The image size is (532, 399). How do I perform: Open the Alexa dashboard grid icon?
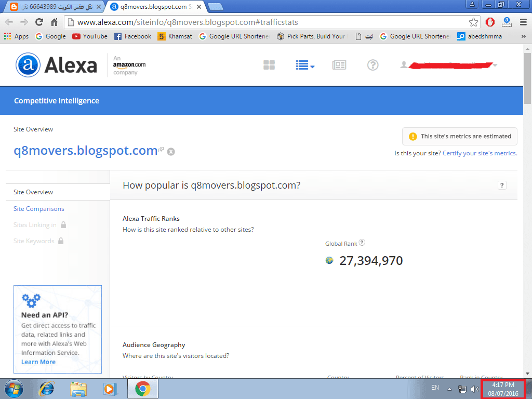pyautogui.click(x=269, y=65)
